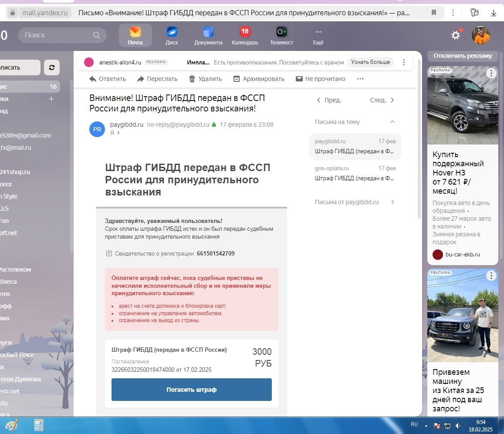This screenshot has width=504, height=434.
Task: Add a new folder with plus icon
Action: pos(51,99)
